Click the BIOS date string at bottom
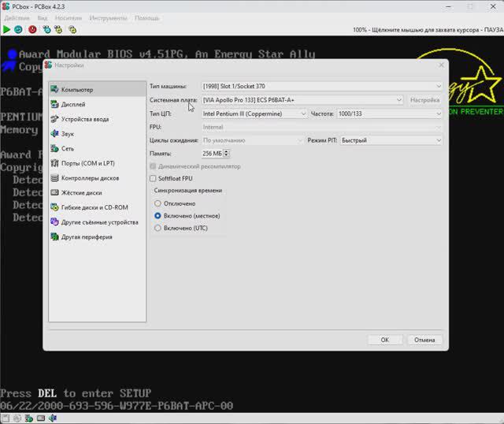The image size is (504, 424). pos(117,406)
